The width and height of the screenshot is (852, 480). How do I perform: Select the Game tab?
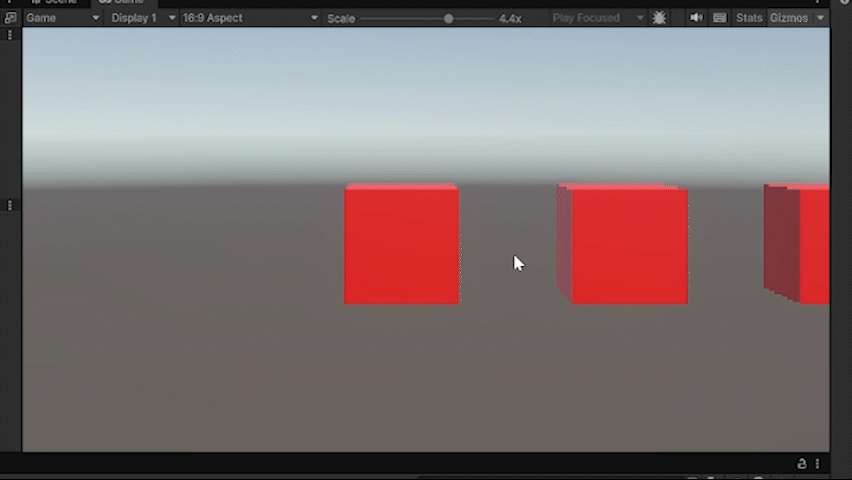120,2
